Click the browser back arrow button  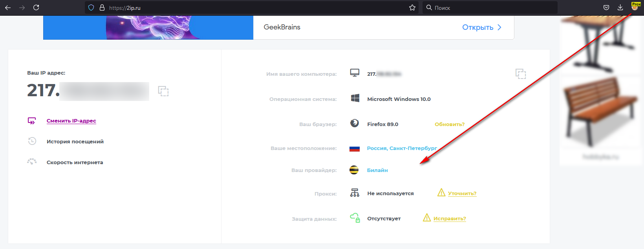[8, 7]
